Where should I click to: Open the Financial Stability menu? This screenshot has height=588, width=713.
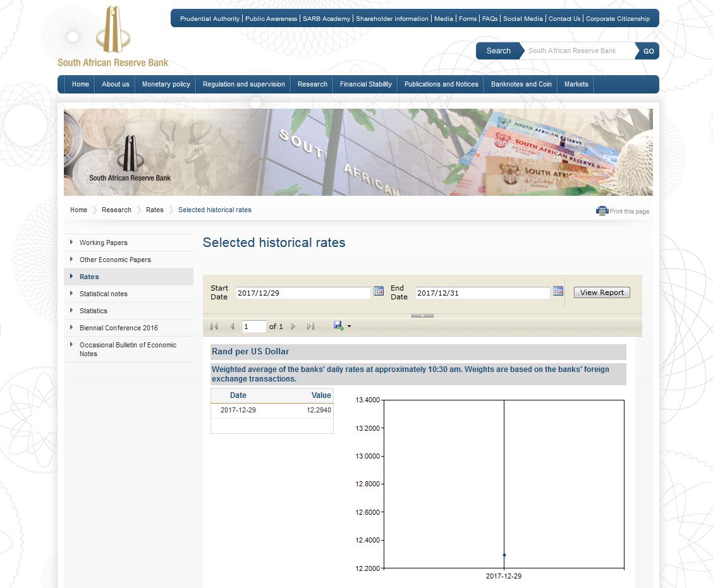(365, 84)
